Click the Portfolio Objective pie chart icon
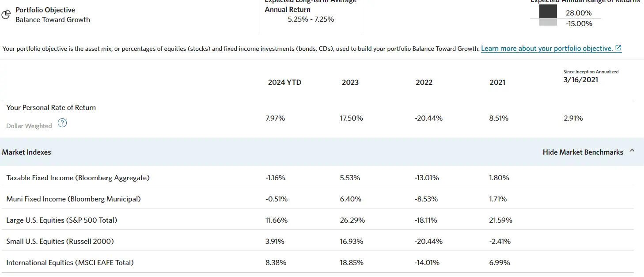 tap(6, 15)
